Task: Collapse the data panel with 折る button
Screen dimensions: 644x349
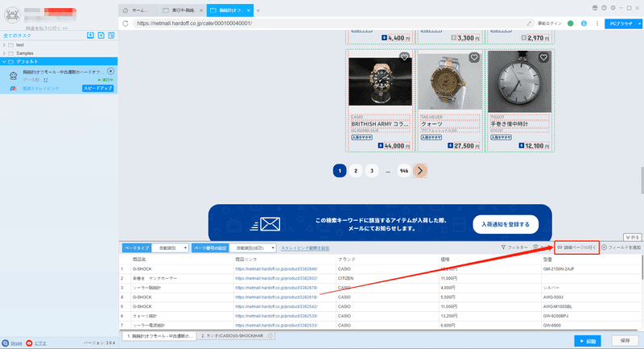Action: point(633,237)
